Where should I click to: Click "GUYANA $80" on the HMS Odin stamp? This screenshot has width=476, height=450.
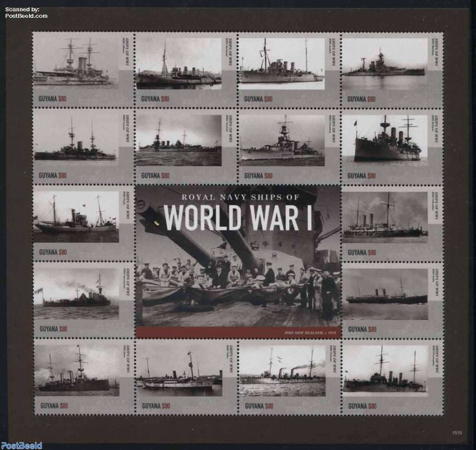coord(156,406)
